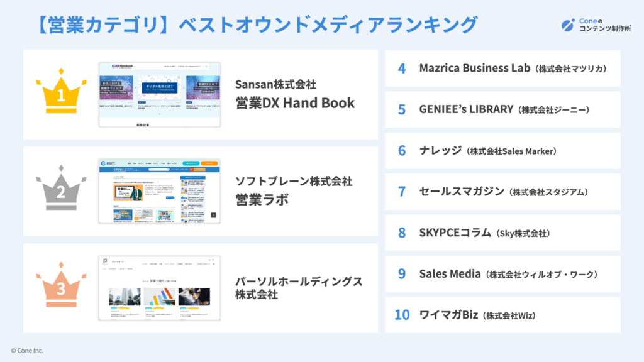Image resolution: width=644 pixels, height=362 pixels.
Task: Click the Cone logo icon
Action: pyautogui.click(x=568, y=25)
